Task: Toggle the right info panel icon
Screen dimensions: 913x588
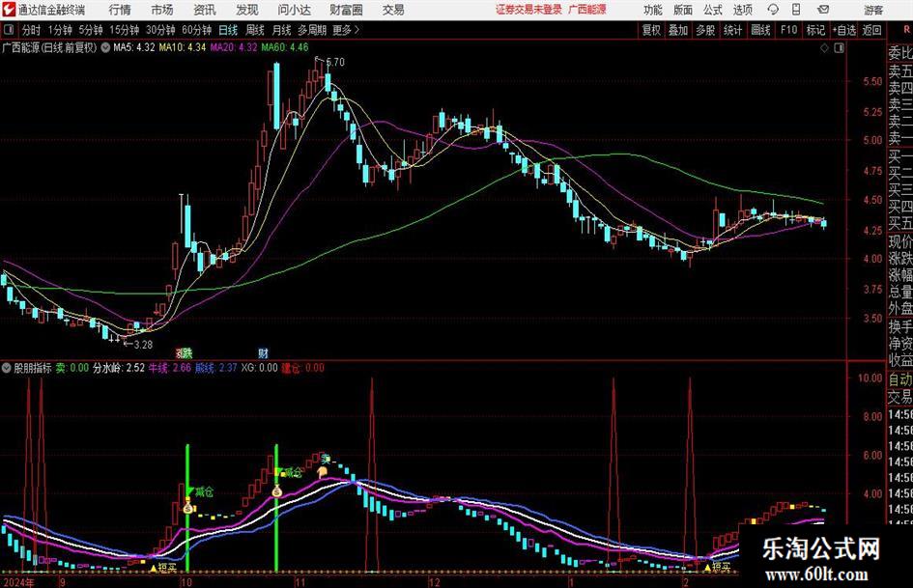Action: [x=839, y=48]
